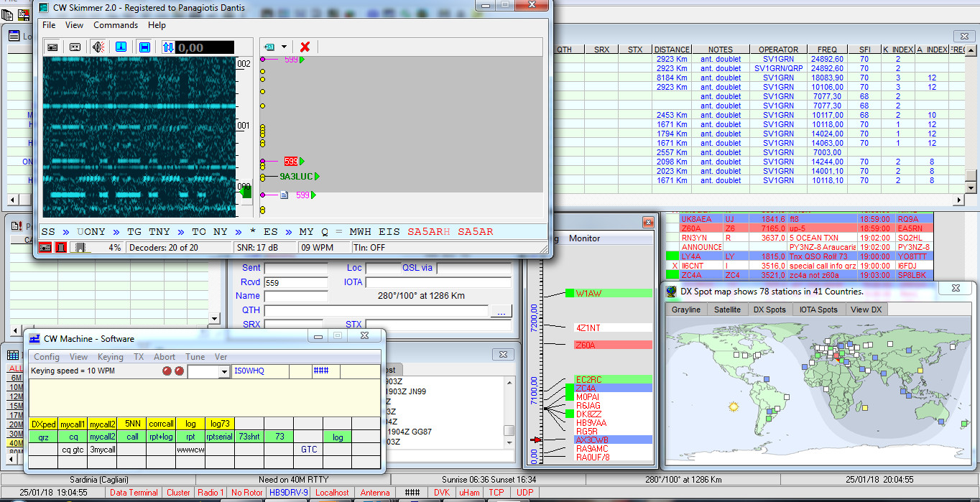Click the callsign tag icon in Skimmer callsign toolbar
The image size is (980, 502).
click(270, 47)
